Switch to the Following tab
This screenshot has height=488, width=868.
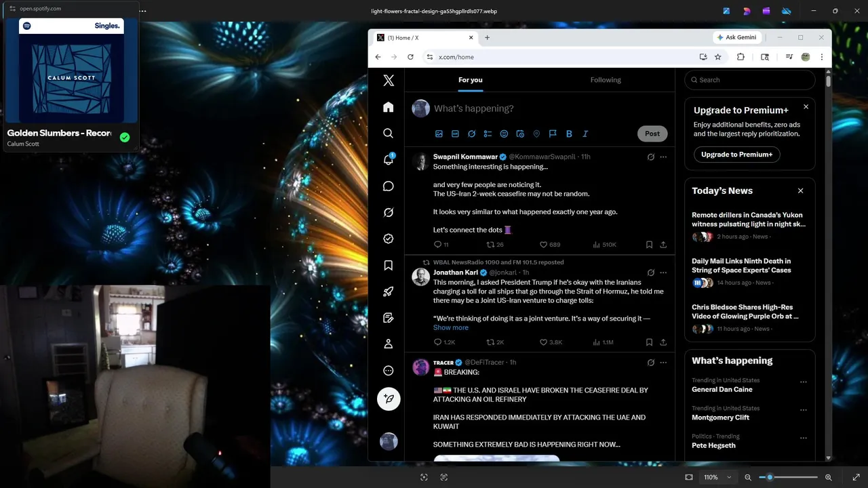point(606,80)
